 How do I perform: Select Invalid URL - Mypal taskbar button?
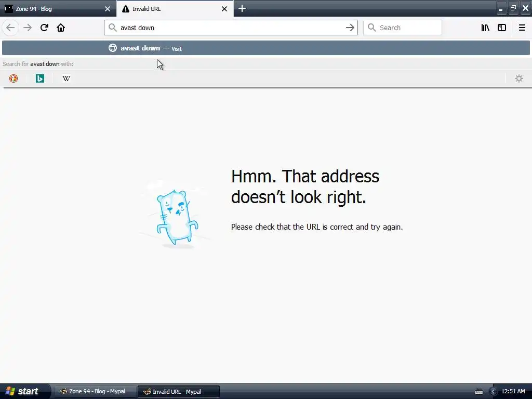point(179,392)
